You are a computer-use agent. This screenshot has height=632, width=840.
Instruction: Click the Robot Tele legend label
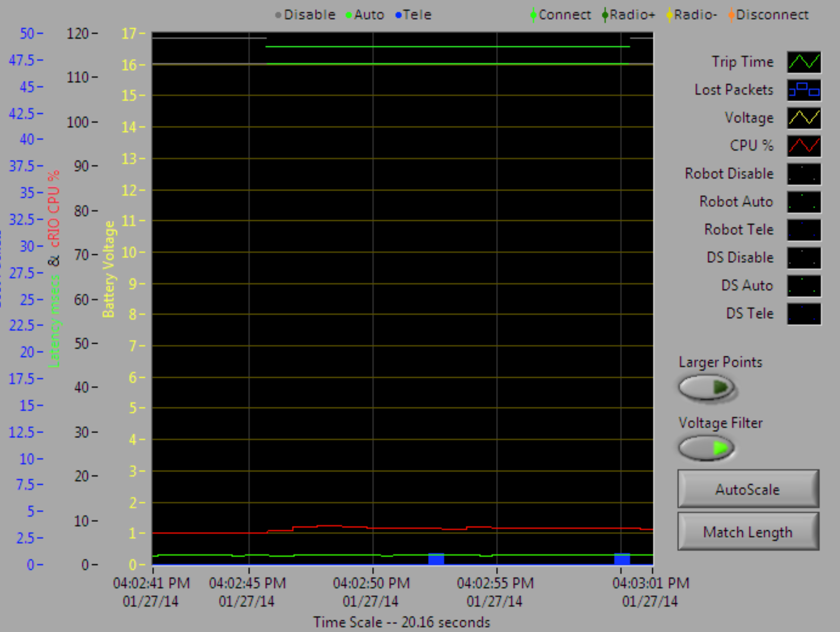click(738, 229)
